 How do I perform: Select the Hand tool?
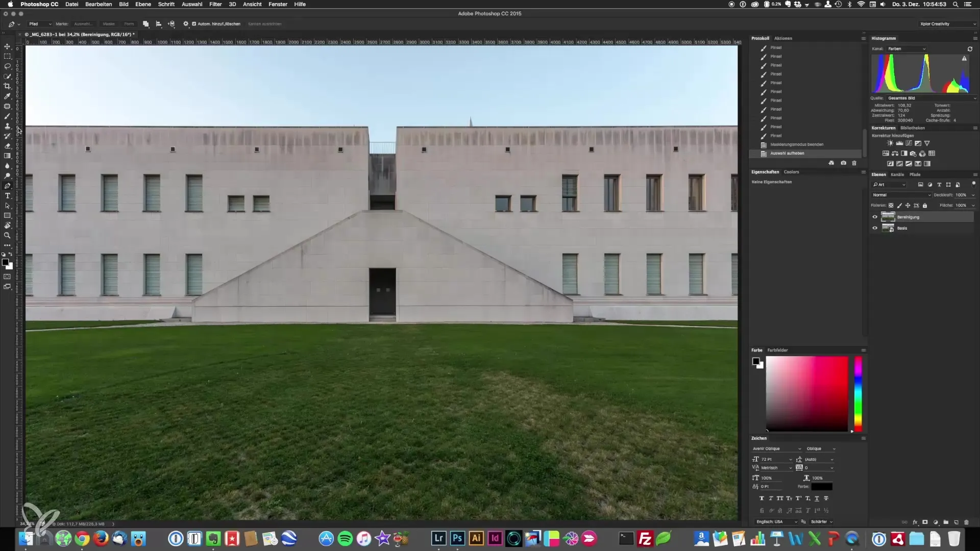coord(7,226)
